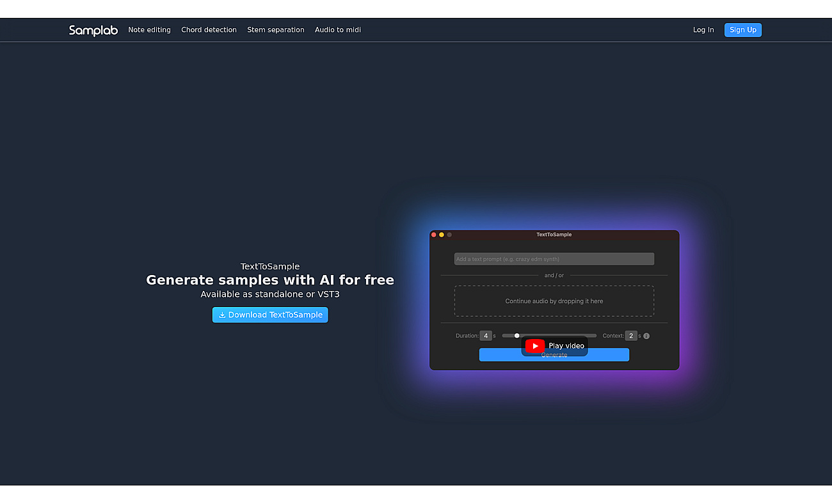Click the Duration value box
This screenshot has width=832, height=504.
[486, 336]
